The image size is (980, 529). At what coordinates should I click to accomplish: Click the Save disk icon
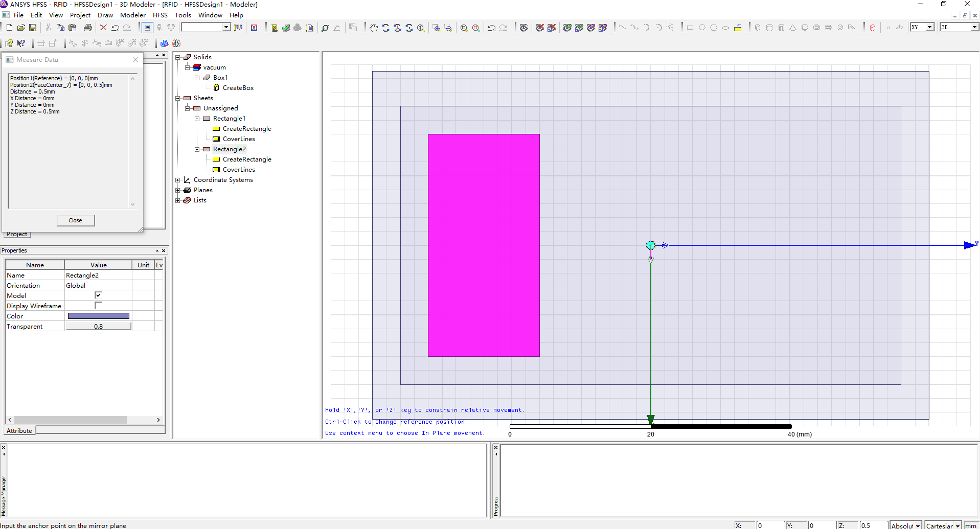coord(33,28)
